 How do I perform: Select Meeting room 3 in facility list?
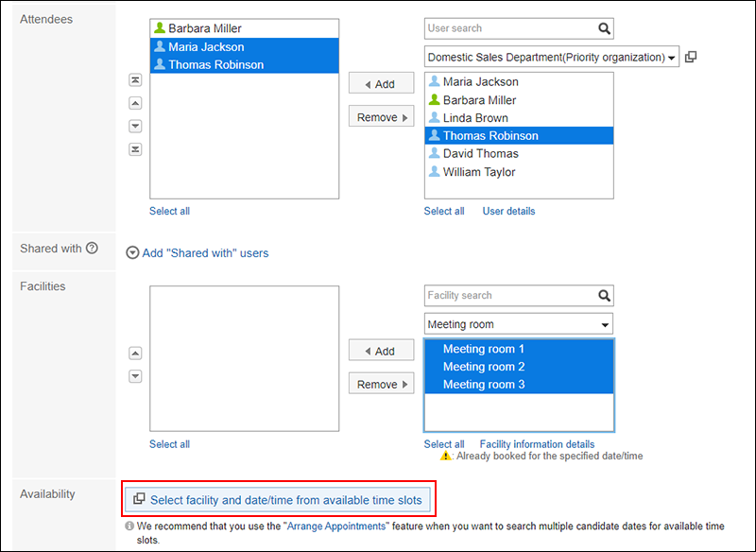519,385
